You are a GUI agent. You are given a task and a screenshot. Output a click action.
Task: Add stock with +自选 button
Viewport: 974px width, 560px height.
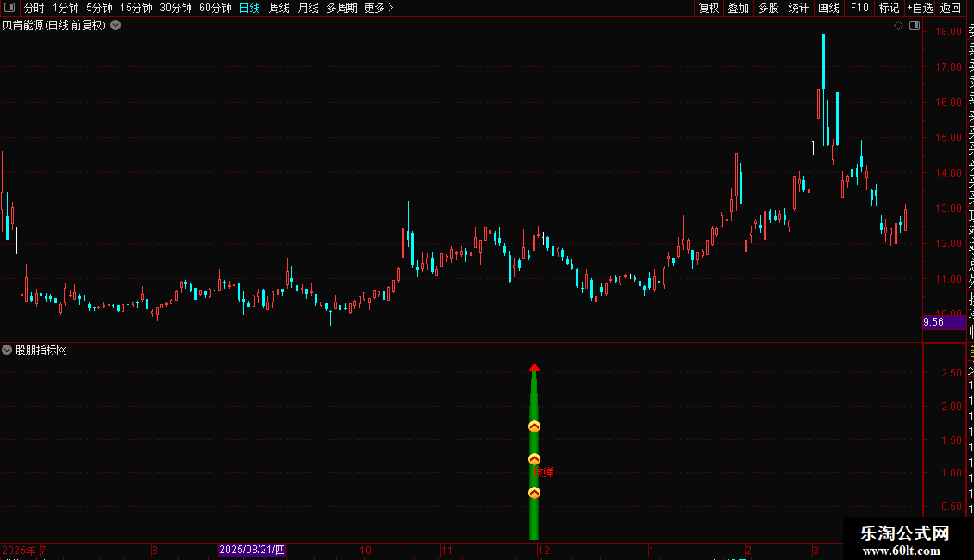point(920,8)
